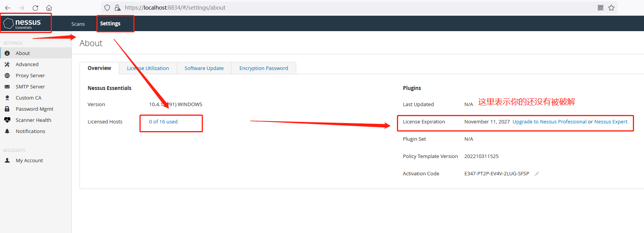Viewport: 644px width, 233px height.
Task: Click the About info icon in sidebar
Action: [7, 53]
